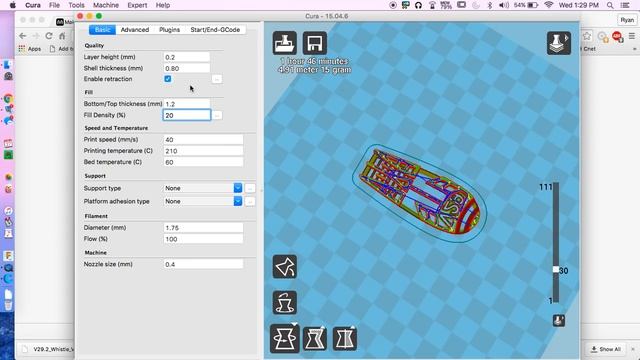Open the File menu
Image resolution: width=640 pixels, height=360 pixels.
click(54, 5)
